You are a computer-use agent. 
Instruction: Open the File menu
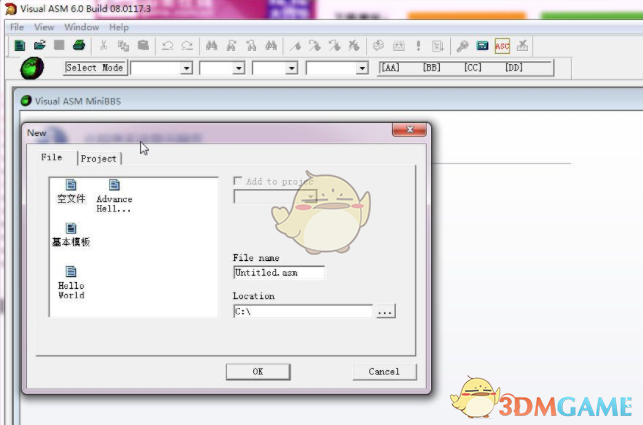coord(17,27)
